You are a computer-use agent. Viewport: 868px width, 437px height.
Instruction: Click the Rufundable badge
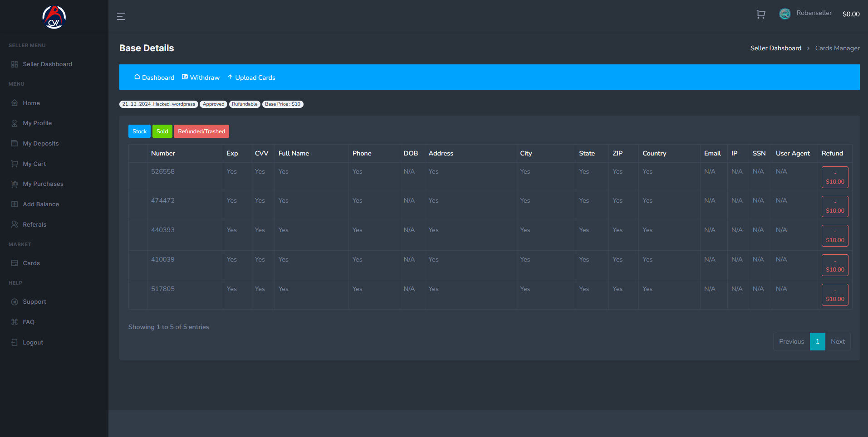(245, 104)
